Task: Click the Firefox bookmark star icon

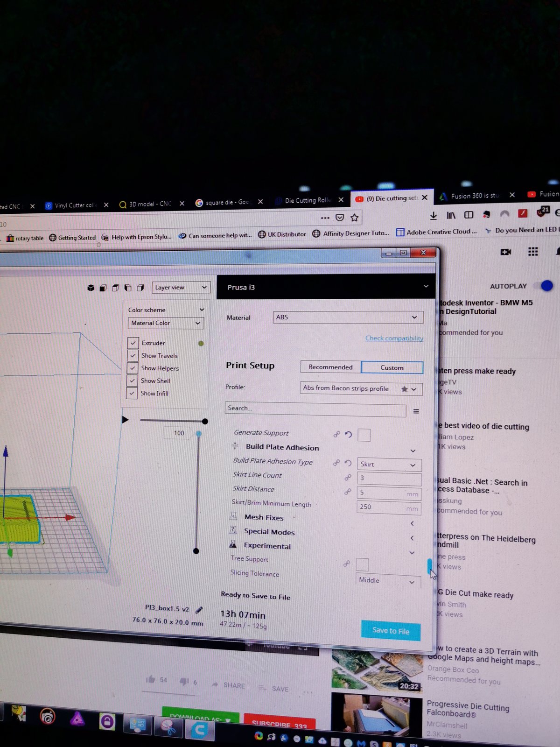Action: click(355, 218)
